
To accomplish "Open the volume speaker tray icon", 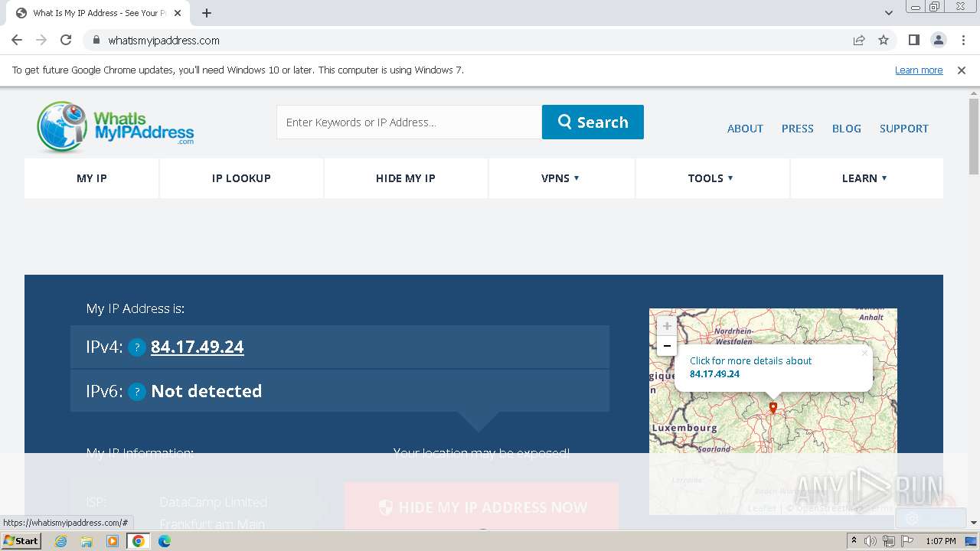I will pos(871,541).
